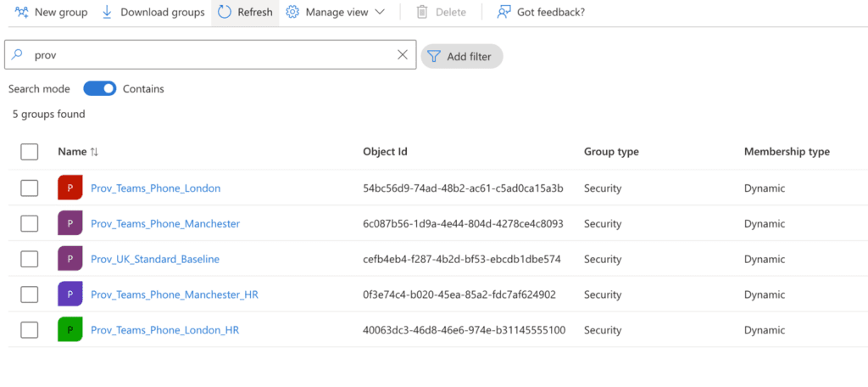
Task: Click Object Id 6c087b56-1d9a-4e44-804d-4278ce4c8093
Action: [x=463, y=224]
